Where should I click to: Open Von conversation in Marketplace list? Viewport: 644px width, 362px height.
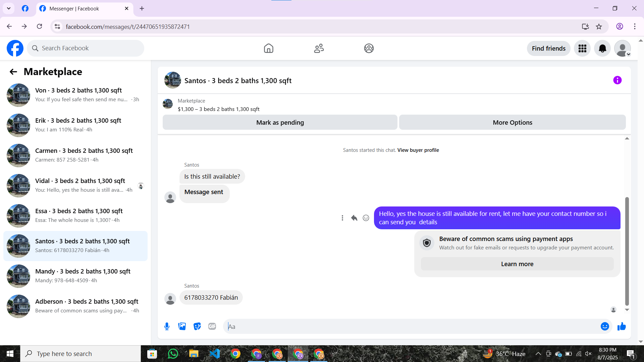click(x=75, y=95)
